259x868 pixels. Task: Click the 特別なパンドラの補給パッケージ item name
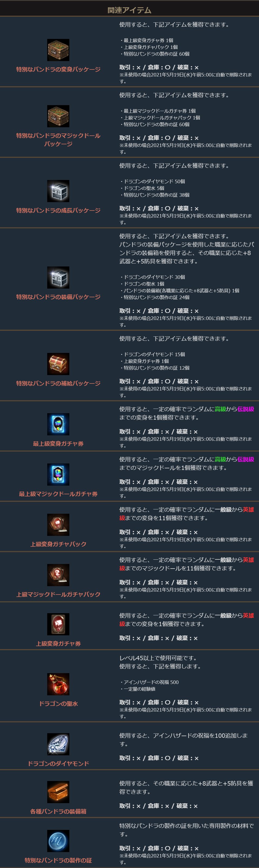click(58, 383)
